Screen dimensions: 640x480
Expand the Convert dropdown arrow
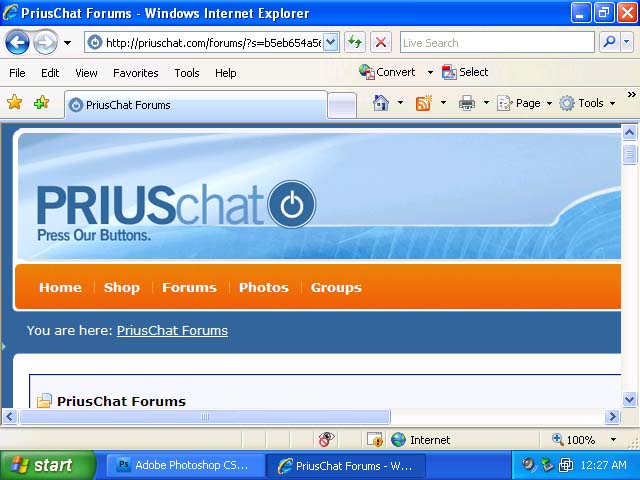[430, 73]
